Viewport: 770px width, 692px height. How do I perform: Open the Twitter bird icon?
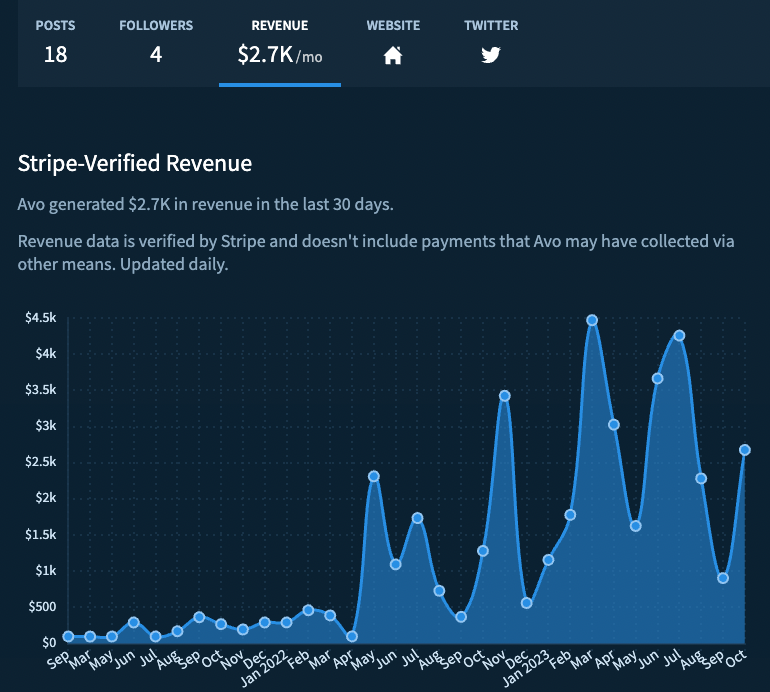pyautogui.click(x=490, y=55)
